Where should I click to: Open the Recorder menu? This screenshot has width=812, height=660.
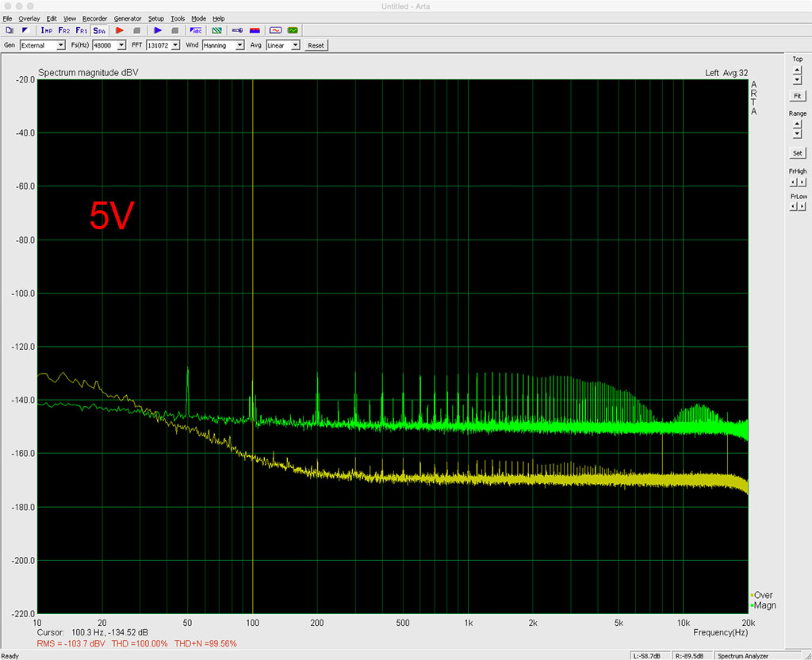(95, 19)
